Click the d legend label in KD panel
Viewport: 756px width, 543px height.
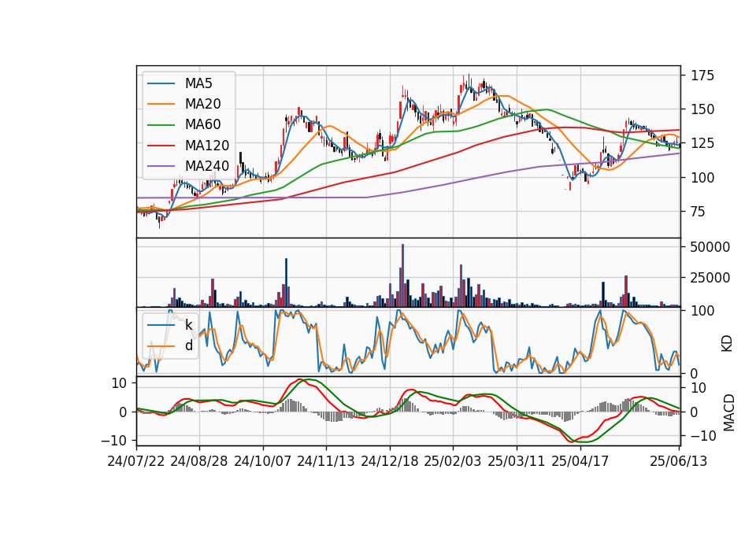(x=189, y=346)
